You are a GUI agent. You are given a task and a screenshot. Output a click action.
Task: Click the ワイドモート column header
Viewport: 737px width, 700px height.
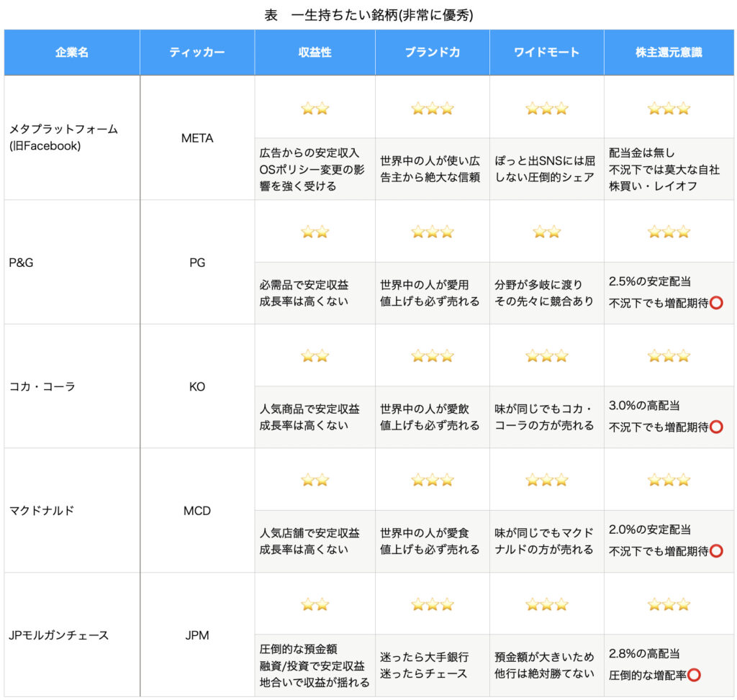[x=547, y=52]
